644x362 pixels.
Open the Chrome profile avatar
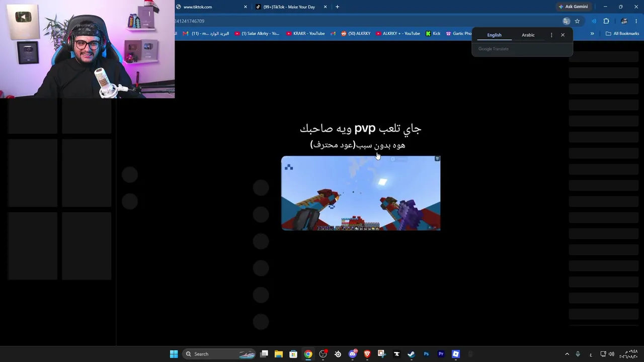pos(624,21)
